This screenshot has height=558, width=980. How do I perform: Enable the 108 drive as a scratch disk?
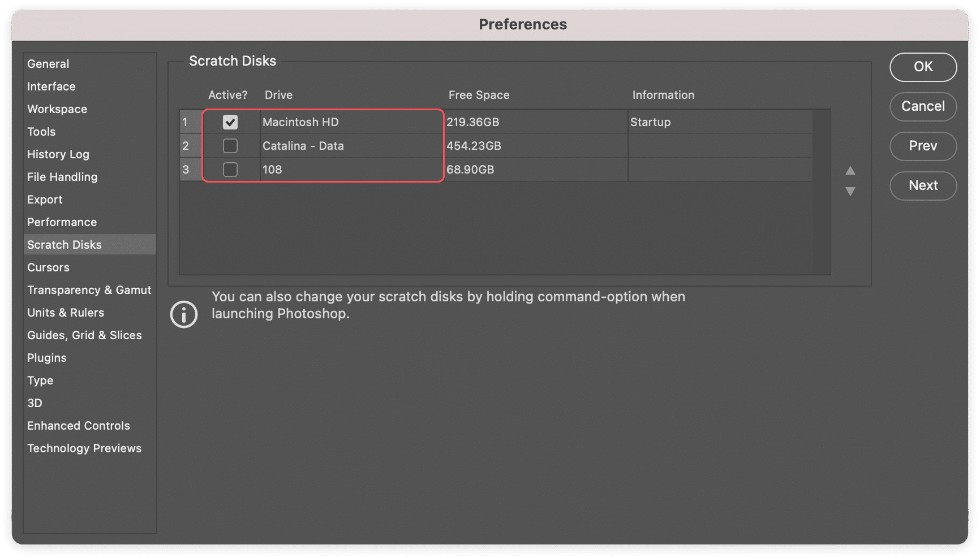point(230,169)
